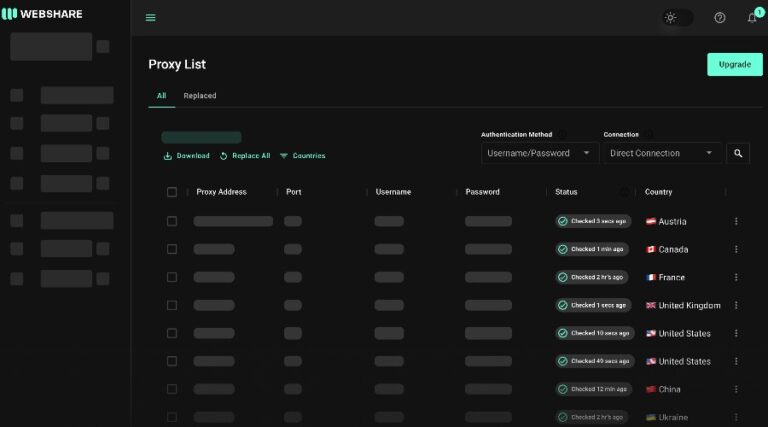Click the proxy search magnifier icon
768x427 pixels.
[x=738, y=153]
